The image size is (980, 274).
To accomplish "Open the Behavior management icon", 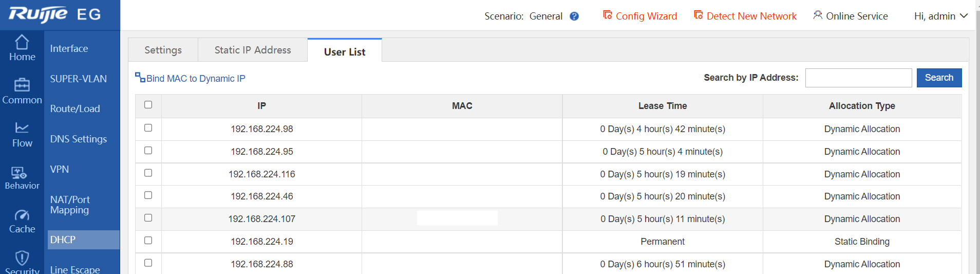I will pos(19,173).
